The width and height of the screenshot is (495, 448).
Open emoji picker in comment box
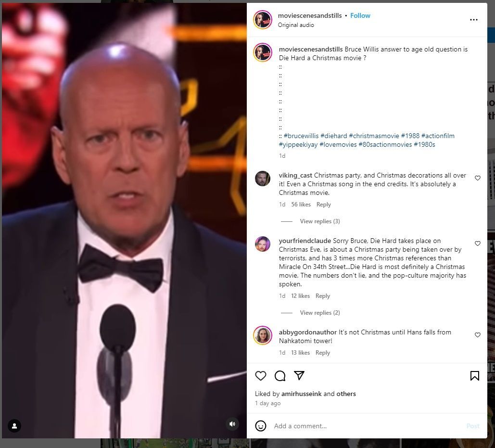[260, 426]
